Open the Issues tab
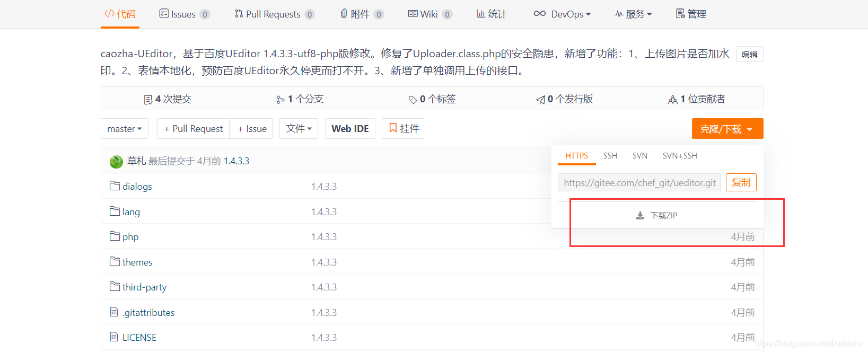This screenshot has width=868, height=353. tap(185, 14)
